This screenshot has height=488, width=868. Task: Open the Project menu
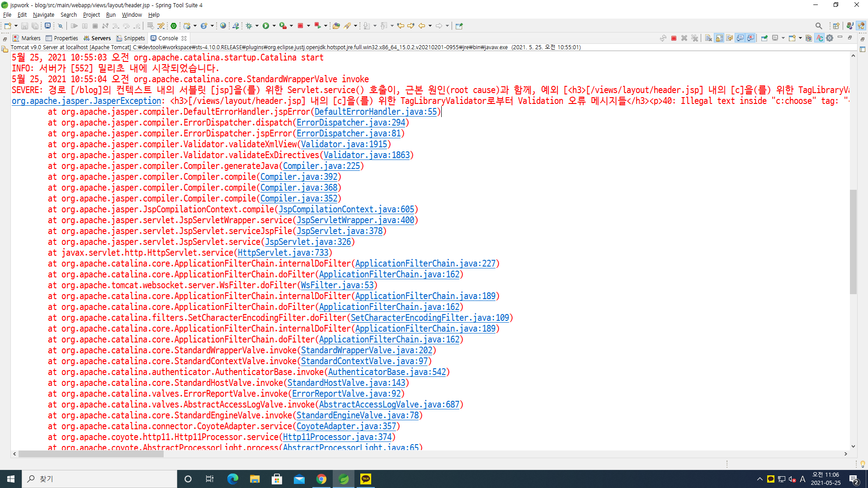coord(91,14)
